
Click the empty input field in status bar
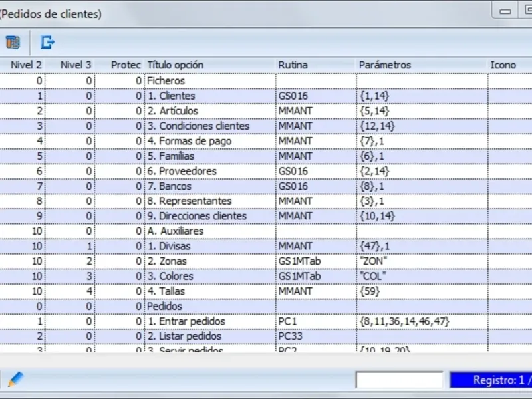tap(400, 380)
